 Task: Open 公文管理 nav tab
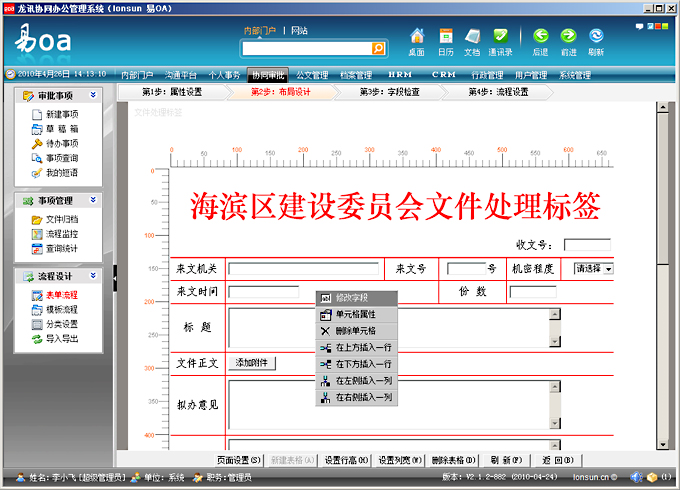[312, 75]
